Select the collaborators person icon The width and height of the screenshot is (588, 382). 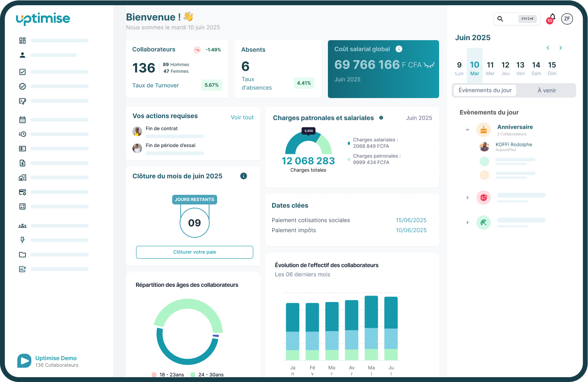tap(22, 55)
